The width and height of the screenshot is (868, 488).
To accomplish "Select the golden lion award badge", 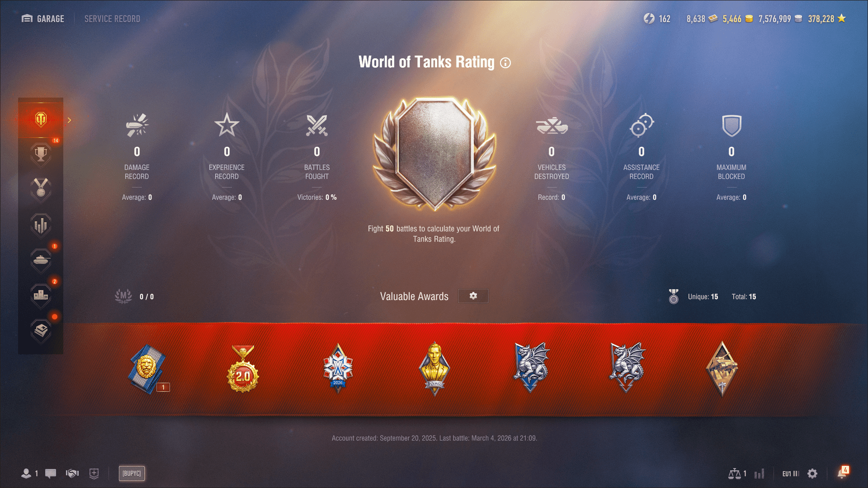I will point(148,369).
